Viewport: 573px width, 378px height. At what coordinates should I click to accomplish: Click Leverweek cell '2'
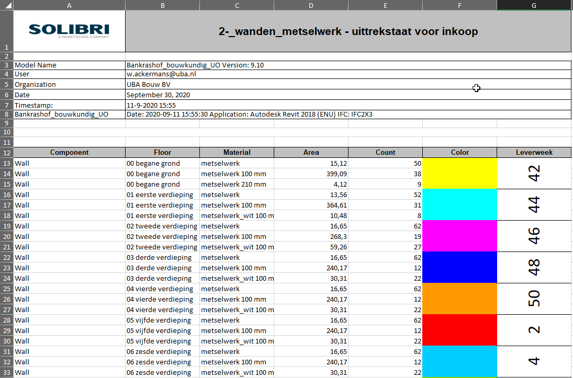pyautogui.click(x=534, y=330)
